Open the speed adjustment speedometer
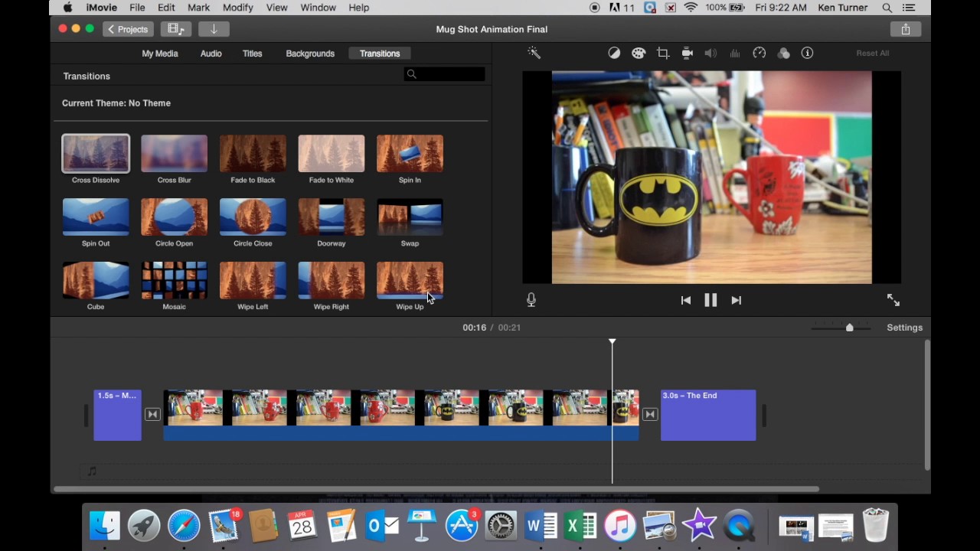The height and width of the screenshot is (551, 980). coord(759,53)
